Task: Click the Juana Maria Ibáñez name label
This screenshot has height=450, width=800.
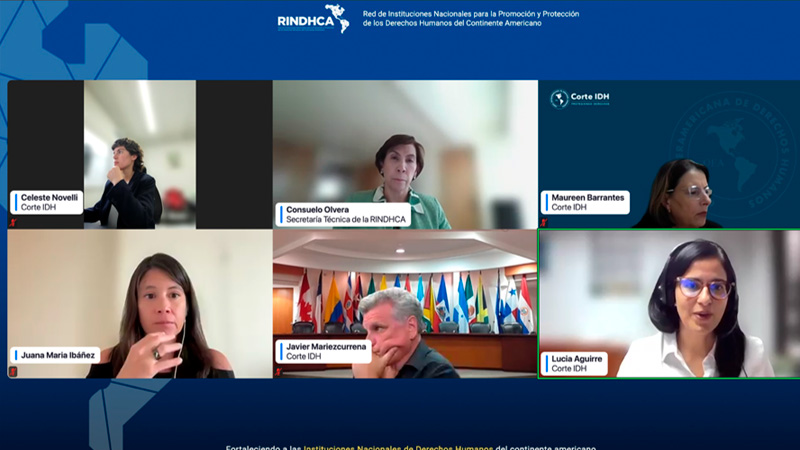Action: click(56, 354)
